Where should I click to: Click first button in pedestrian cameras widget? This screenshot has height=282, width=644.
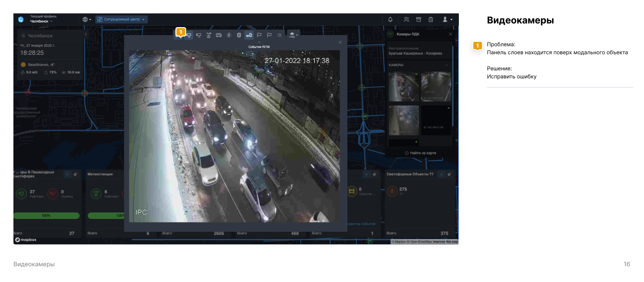(67, 174)
